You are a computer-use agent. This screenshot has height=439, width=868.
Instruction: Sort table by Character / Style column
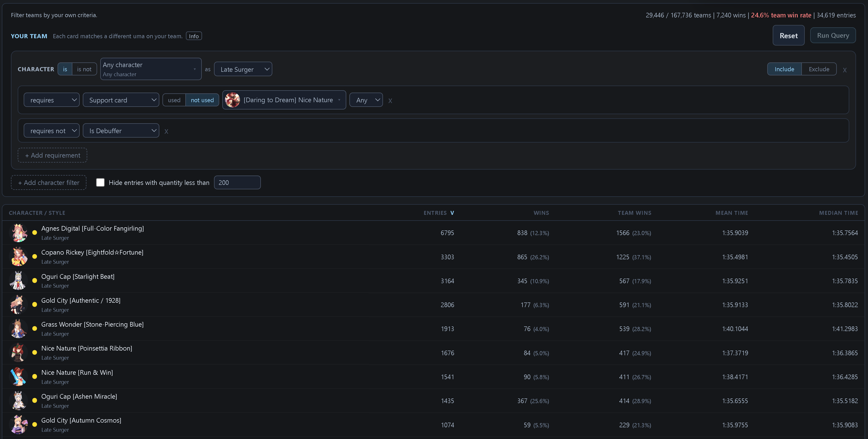[x=37, y=213]
